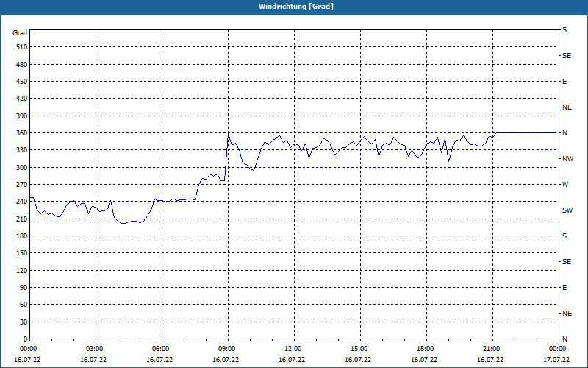Select the 120 degree axis label
Image resolution: width=588 pixels, height=368 pixels.
pos(21,270)
